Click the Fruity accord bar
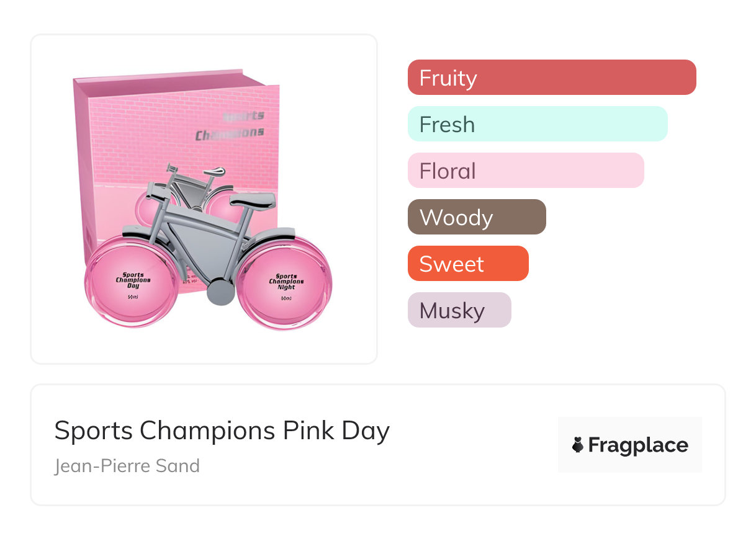 [551, 78]
